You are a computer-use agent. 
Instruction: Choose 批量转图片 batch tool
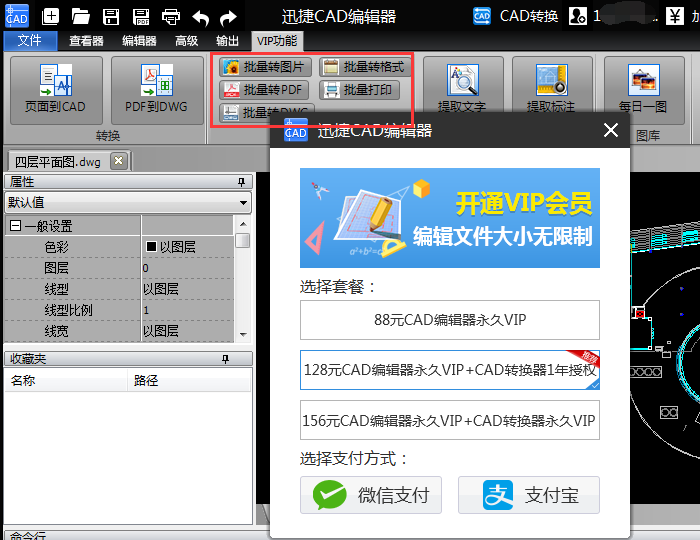point(265,67)
